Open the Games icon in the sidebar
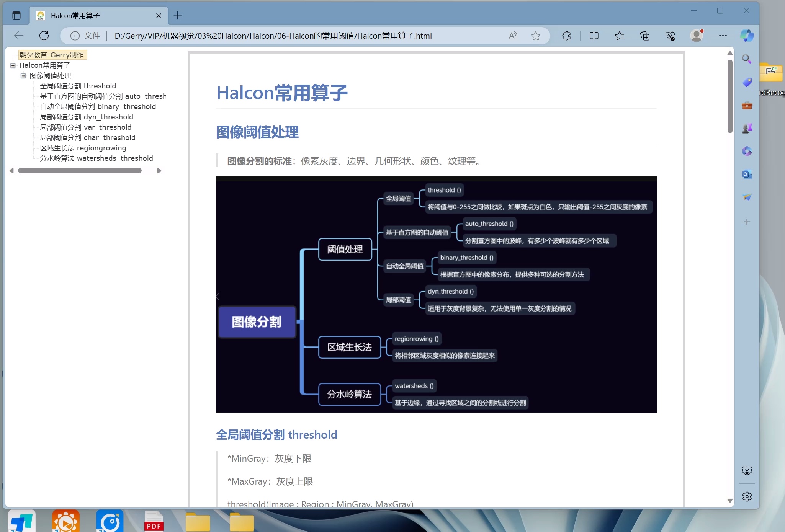The width and height of the screenshot is (785, 532). (746, 128)
